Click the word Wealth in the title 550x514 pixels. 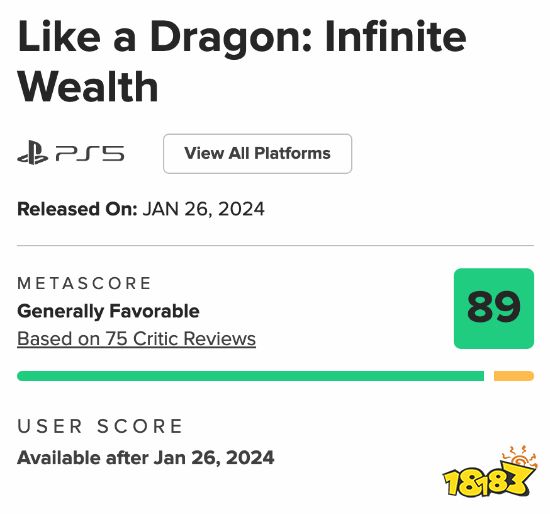click(88, 87)
